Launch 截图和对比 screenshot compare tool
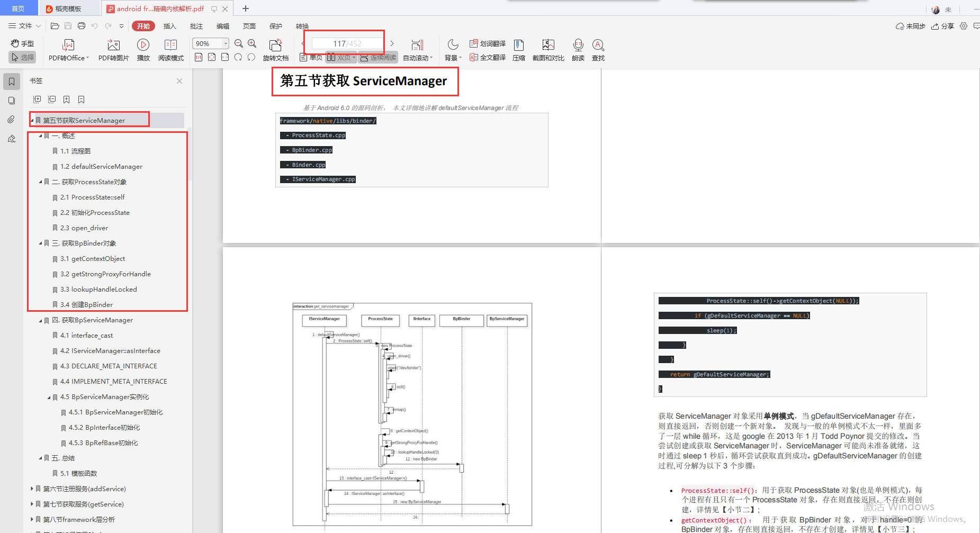This screenshot has width=980, height=533. pos(548,49)
